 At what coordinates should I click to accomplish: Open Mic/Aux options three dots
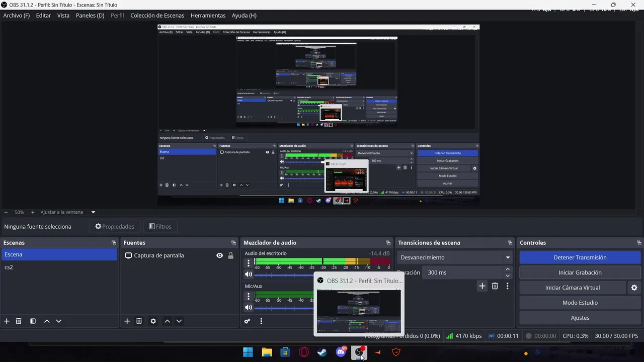tap(248, 296)
